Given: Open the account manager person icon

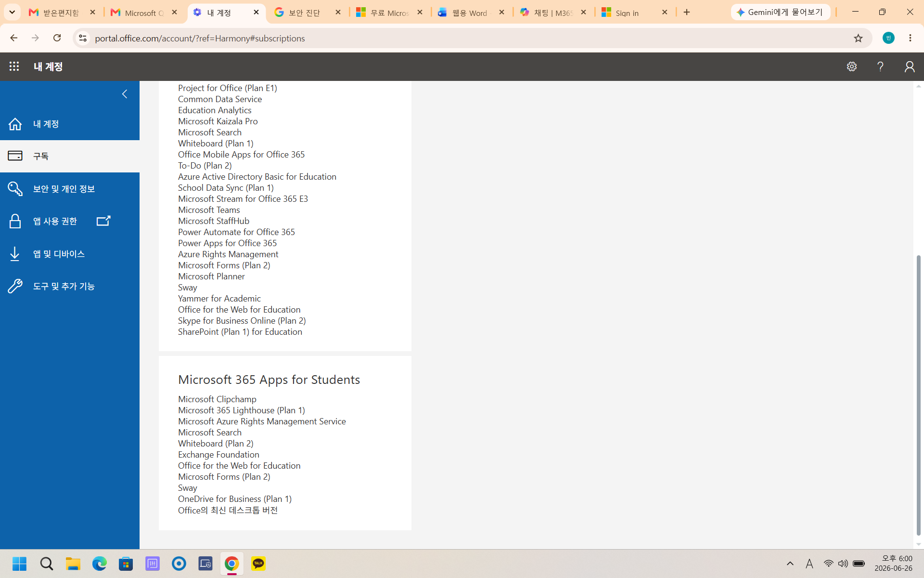Looking at the screenshot, I should click(909, 66).
